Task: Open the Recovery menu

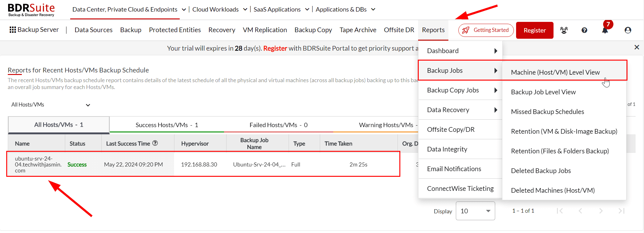Action: click(x=222, y=30)
